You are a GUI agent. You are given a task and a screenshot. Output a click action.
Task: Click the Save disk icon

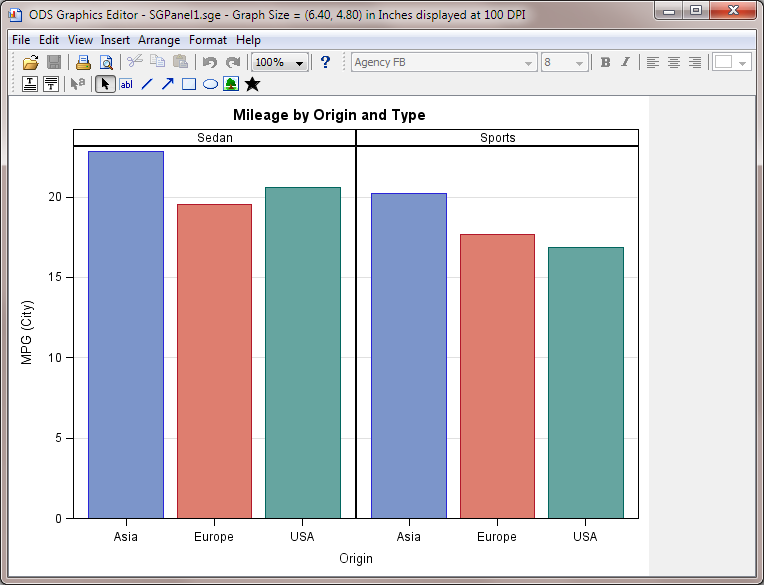tap(54, 62)
